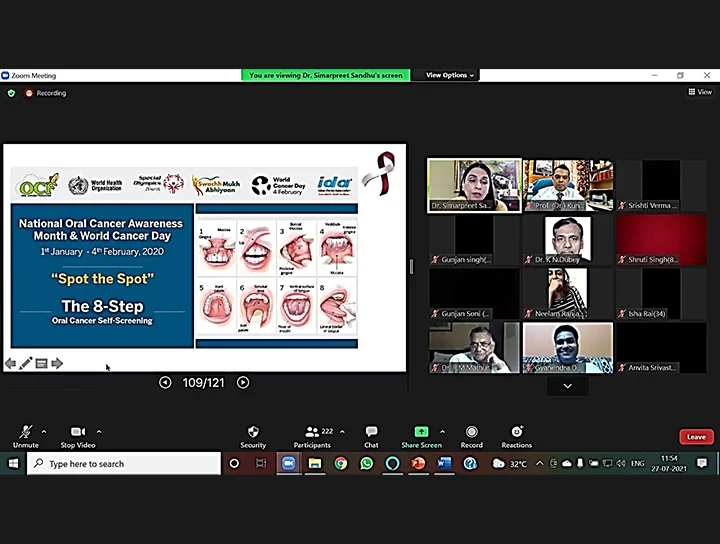720x544 pixels.
Task: Open the Chat panel
Action: [371, 435]
